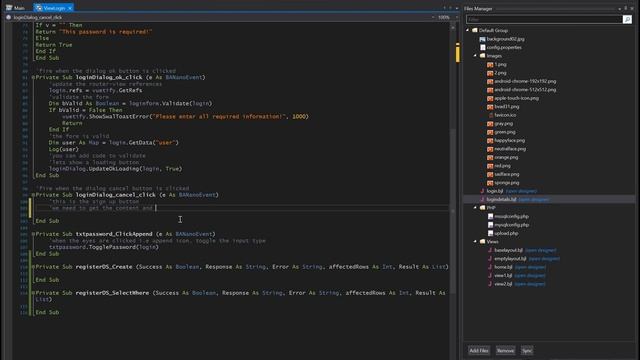Collapse the registerDS_SelectWhere sub
640x360 pixels.
point(33,293)
